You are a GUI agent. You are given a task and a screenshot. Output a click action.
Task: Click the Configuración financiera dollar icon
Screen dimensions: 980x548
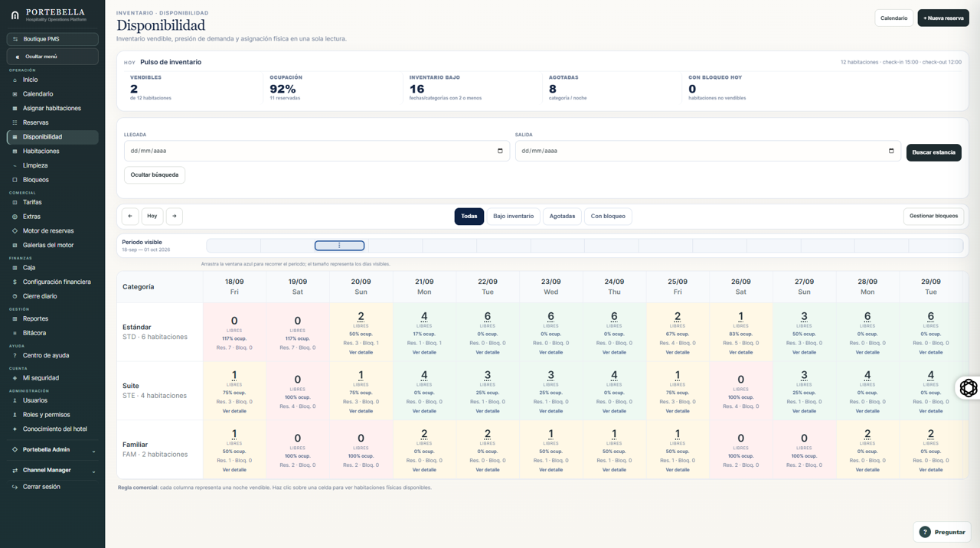15,282
